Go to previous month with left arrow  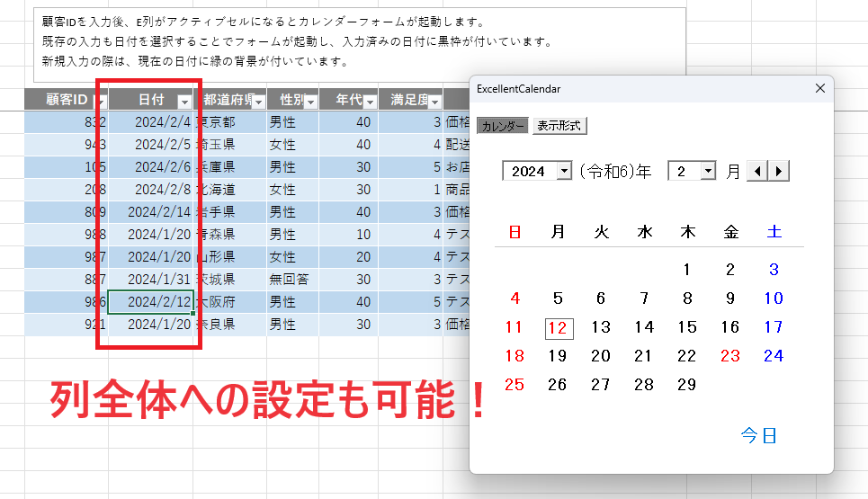pos(757,171)
